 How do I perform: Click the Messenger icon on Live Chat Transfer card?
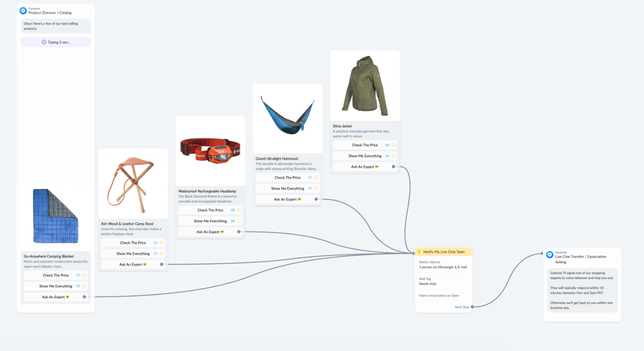pyautogui.click(x=550, y=255)
